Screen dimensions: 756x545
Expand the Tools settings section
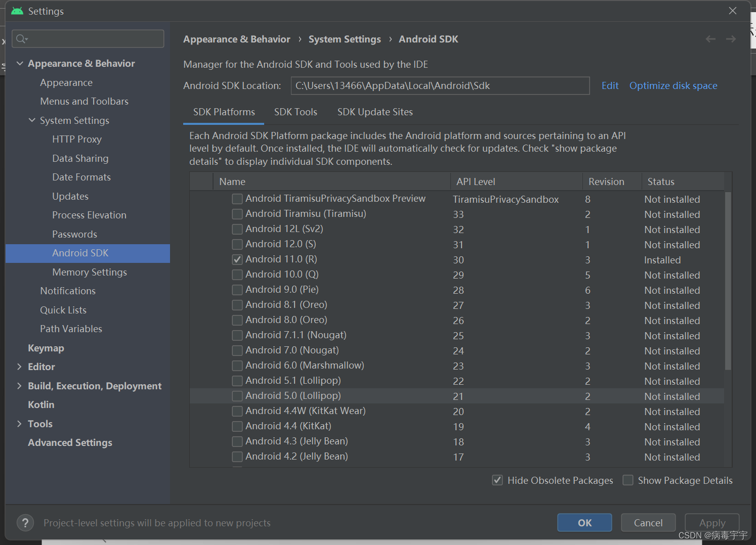(19, 424)
